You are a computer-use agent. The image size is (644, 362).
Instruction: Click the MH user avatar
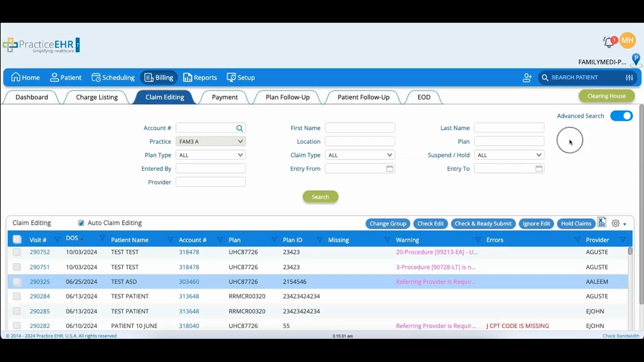tap(627, 41)
